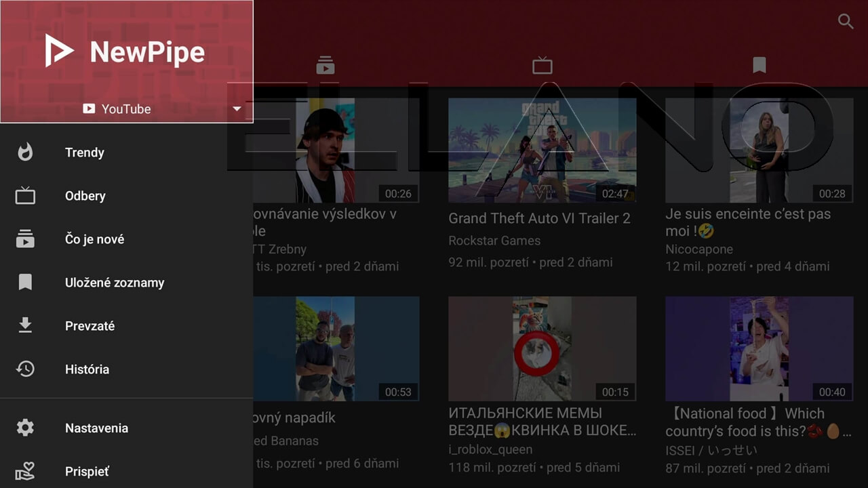The width and height of the screenshot is (868, 488).
Task: Click ISSEI channel name
Action: click(x=711, y=449)
